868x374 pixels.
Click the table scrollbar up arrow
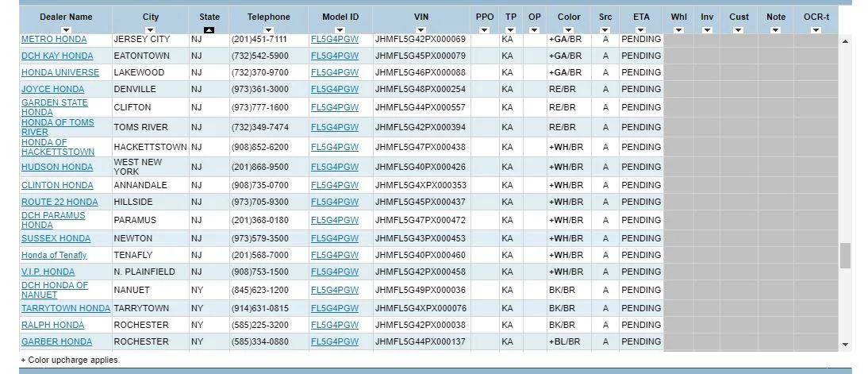tap(845, 41)
